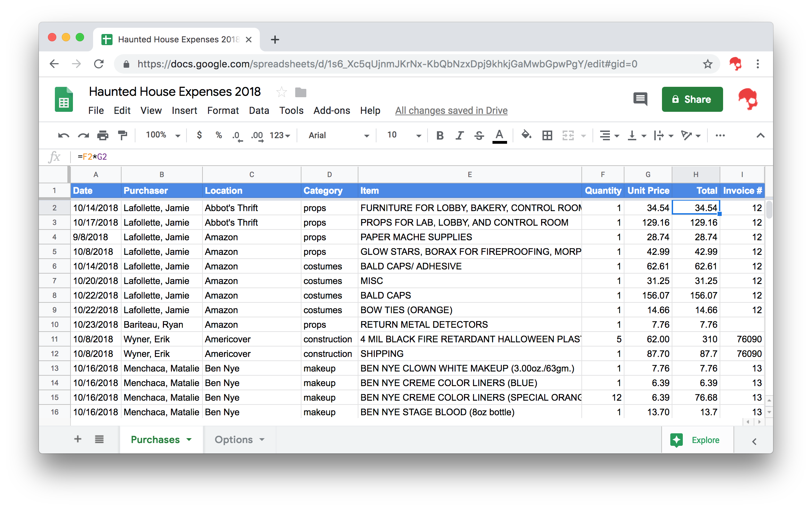Click the address bar URL
The image size is (812, 509).
pos(387,64)
